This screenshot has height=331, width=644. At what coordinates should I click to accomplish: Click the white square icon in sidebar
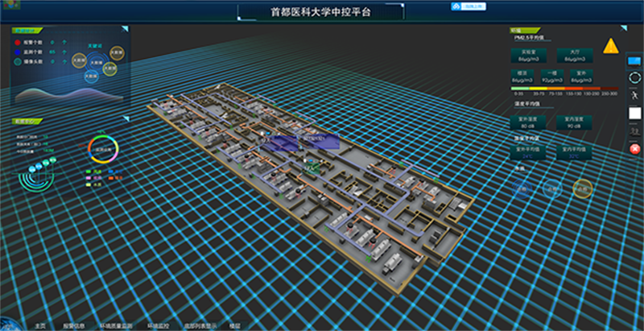click(634, 114)
